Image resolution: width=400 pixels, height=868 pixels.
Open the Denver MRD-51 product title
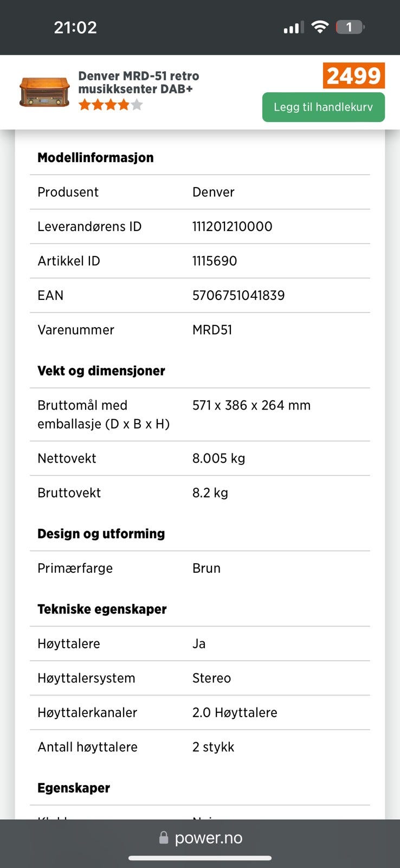click(138, 82)
